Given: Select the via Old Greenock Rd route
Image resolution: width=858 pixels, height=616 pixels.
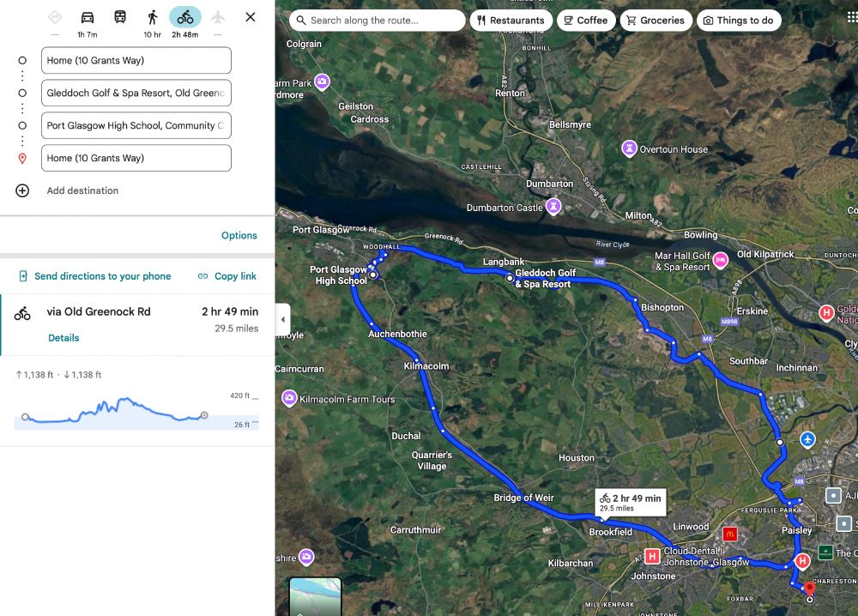Looking at the screenshot, I should click(137, 325).
